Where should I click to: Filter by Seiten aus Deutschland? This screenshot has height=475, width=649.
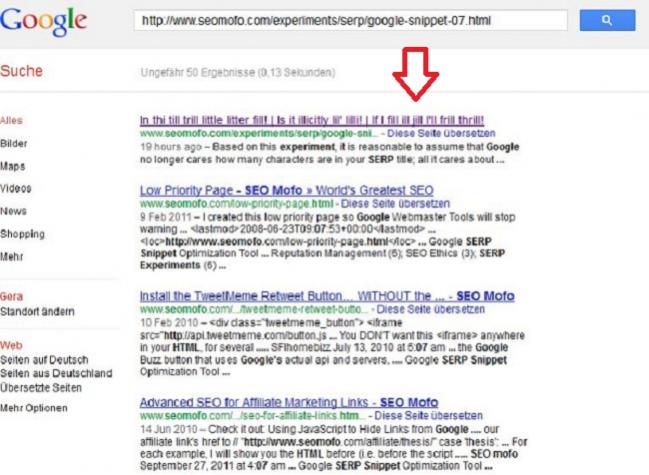pyautogui.click(x=56, y=374)
